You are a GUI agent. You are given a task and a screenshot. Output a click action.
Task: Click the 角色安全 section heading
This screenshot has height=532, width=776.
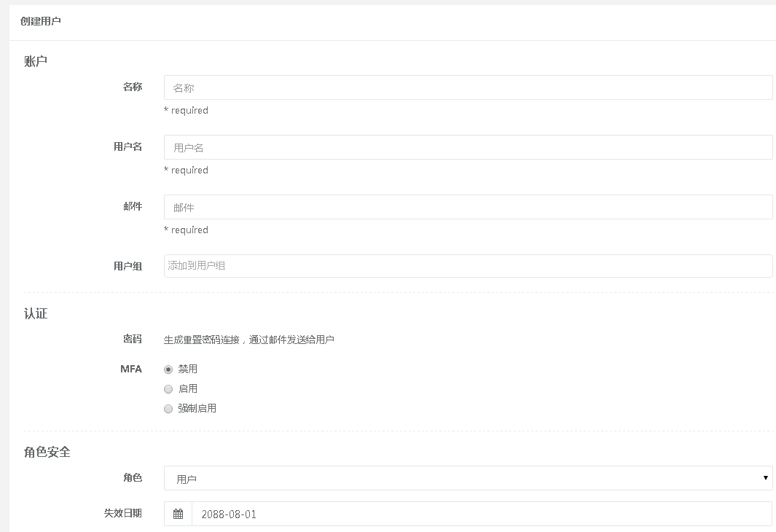(x=47, y=453)
